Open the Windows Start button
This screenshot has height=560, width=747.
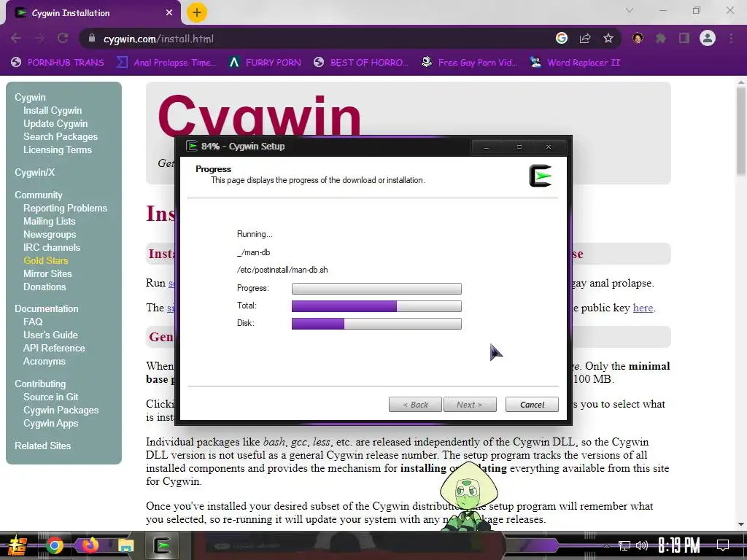pos(18,545)
